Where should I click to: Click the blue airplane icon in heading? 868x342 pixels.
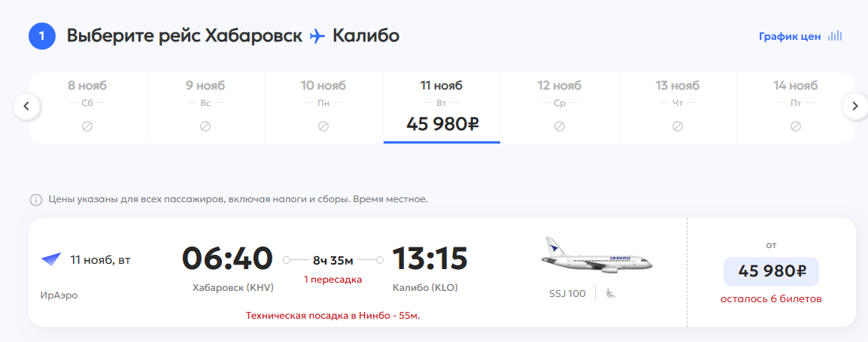(317, 37)
